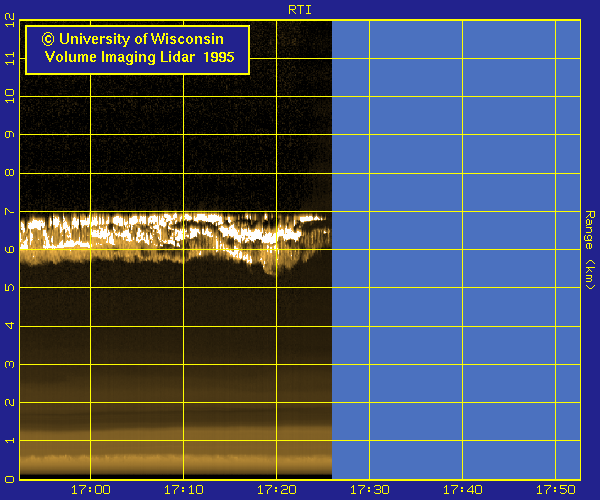Click the 0 km range tick label

point(10,479)
